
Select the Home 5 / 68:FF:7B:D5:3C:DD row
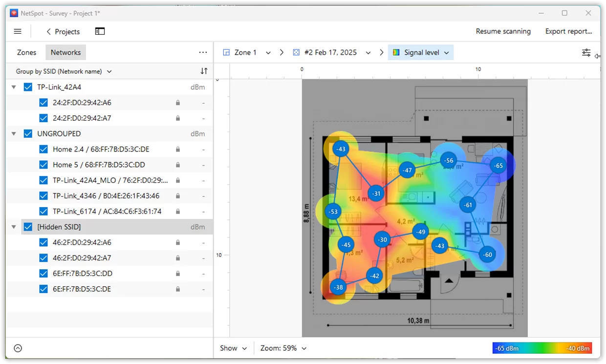(110, 165)
